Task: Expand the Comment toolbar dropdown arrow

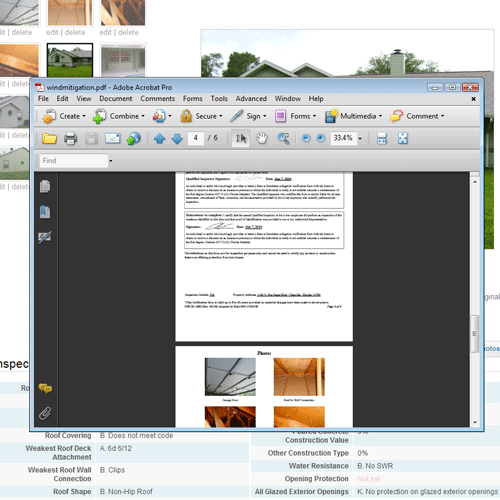Action: coord(443,116)
